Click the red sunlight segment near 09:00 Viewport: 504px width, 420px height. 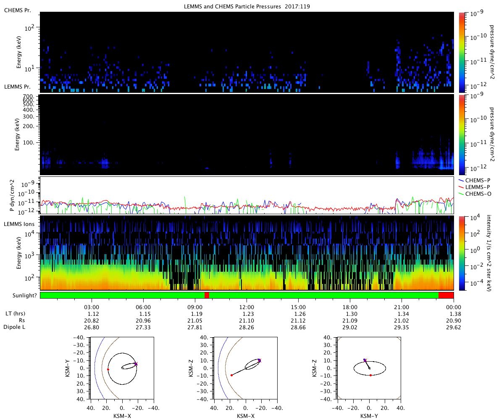207,295
